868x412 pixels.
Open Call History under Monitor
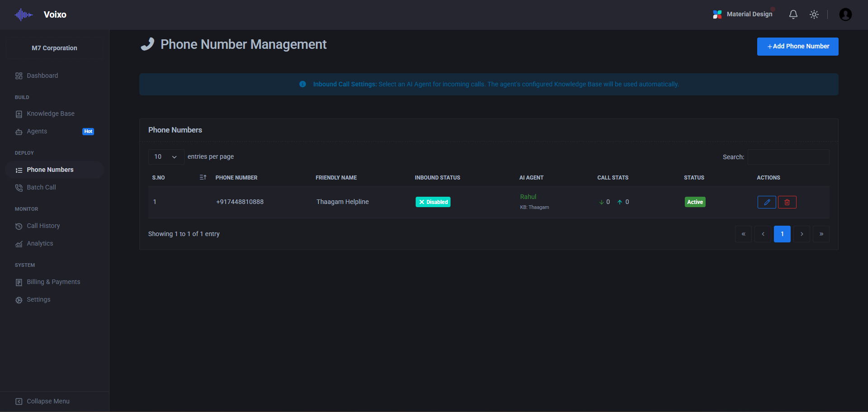click(x=43, y=226)
